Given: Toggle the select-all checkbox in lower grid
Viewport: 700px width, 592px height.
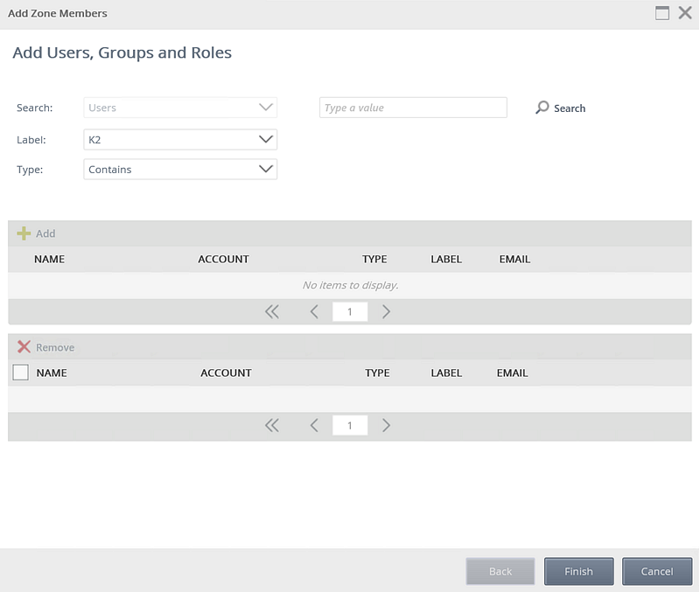Looking at the screenshot, I should (x=21, y=373).
